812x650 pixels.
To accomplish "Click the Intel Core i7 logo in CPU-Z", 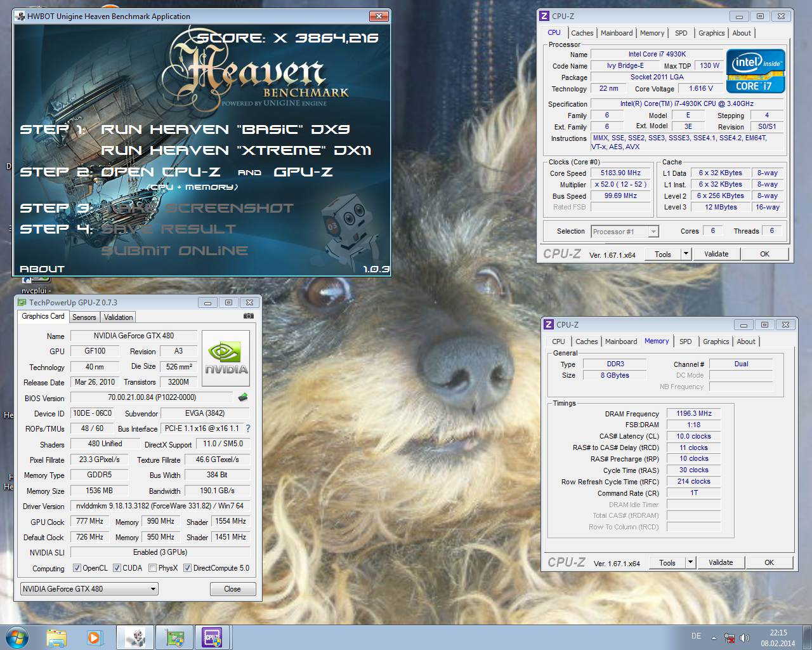I will [756, 71].
